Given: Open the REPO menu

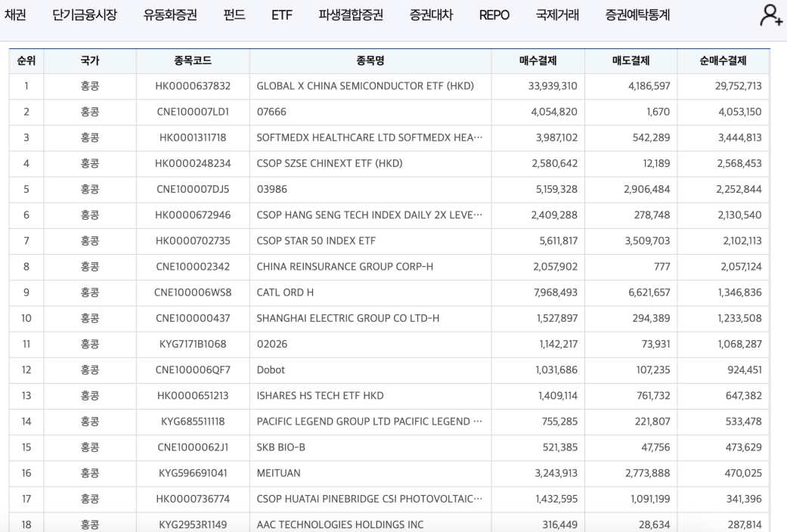Looking at the screenshot, I should [494, 15].
